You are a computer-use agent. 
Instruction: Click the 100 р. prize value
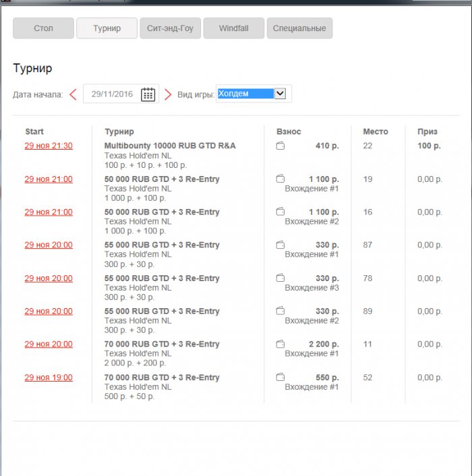point(429,146)
